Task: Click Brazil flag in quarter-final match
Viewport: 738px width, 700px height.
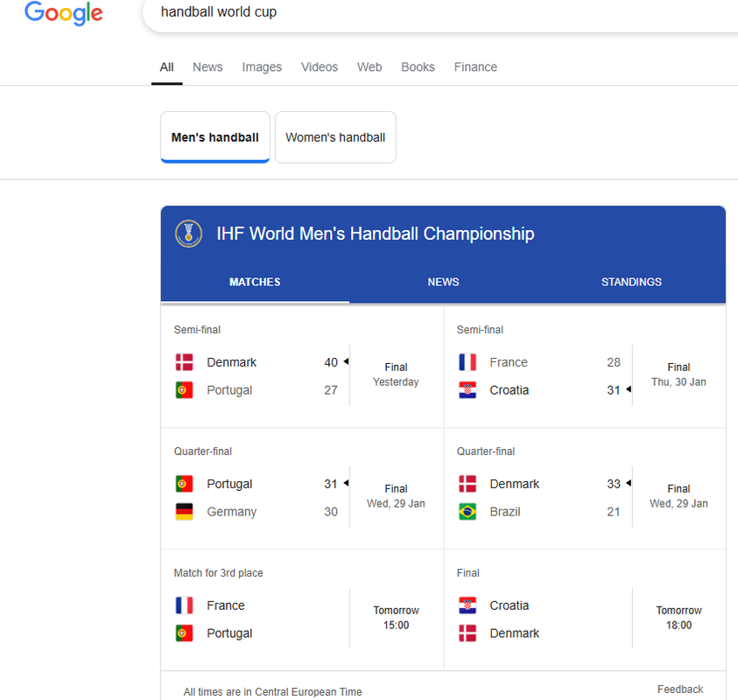Action: [x=467, y=511]
